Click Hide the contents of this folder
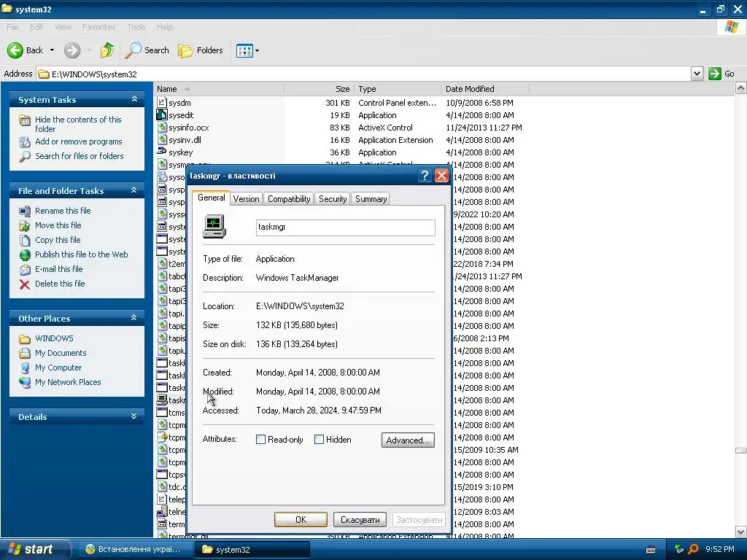The image size is (747, 560). pyautogui.click(x=78, y=124)
